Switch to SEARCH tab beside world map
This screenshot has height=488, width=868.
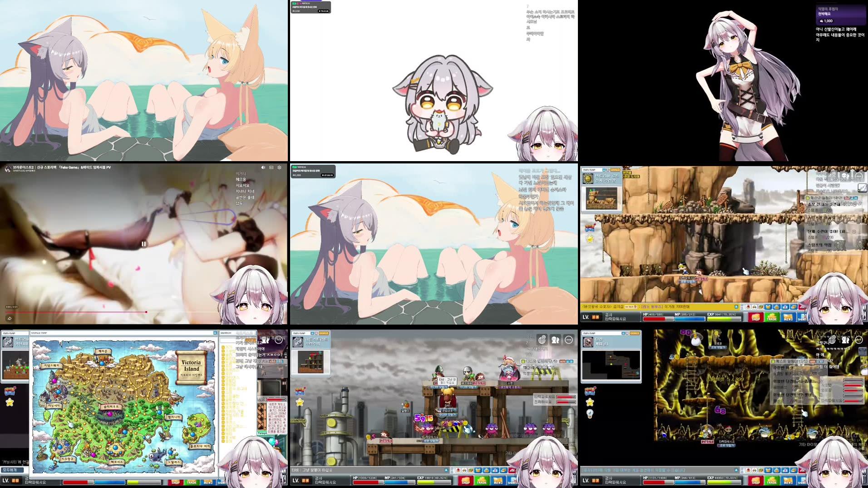point(226,333)
